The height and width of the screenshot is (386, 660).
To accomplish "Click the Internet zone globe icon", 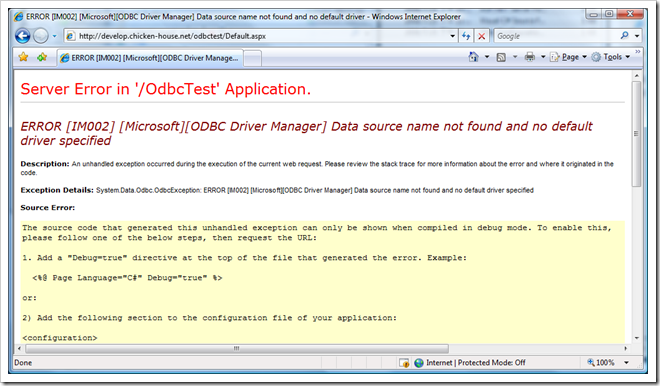I will coord(419,363).
